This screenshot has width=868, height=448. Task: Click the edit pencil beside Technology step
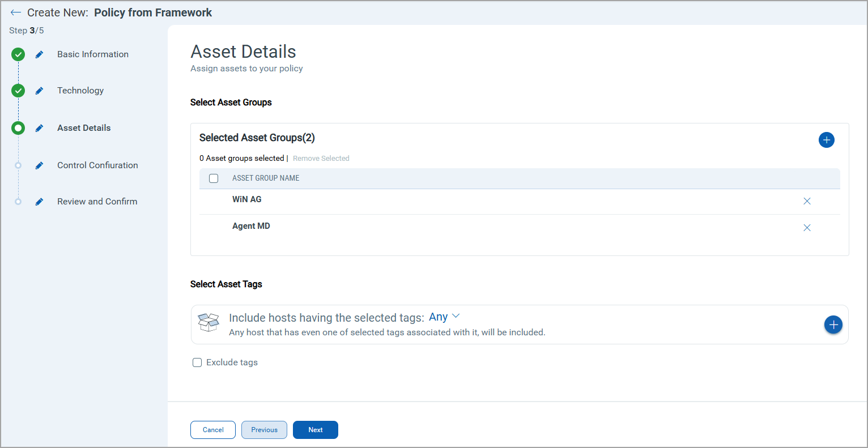[39, 91]
